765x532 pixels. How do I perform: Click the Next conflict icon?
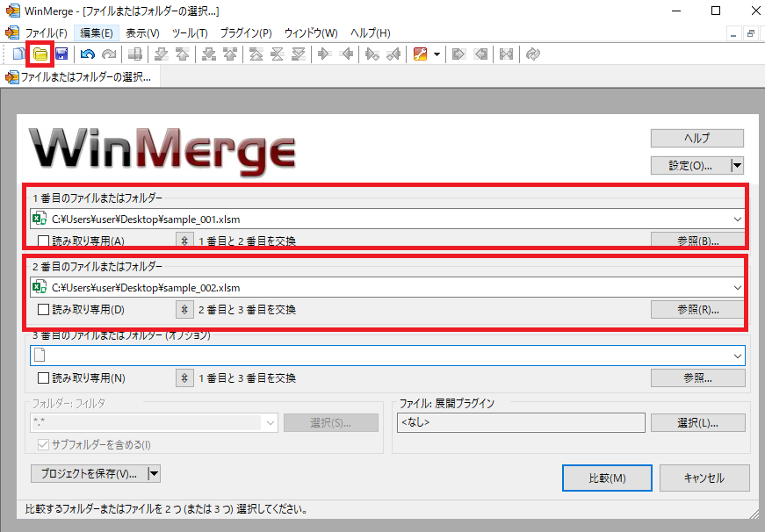pyautogui.click(x=209, y=54)
